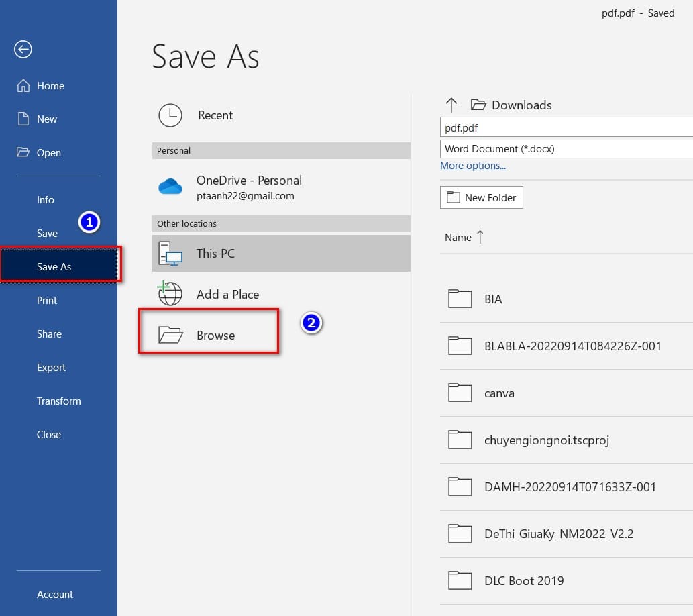The width and height of the screenshot is (693, 616).
Task: Choose Close in the sidebar
Action: 48,435
